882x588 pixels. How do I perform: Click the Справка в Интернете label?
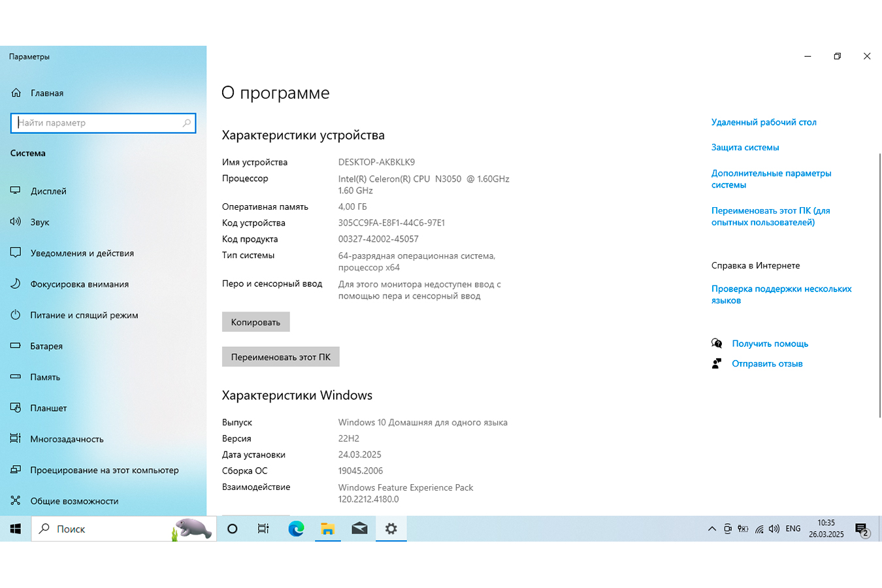755,266
